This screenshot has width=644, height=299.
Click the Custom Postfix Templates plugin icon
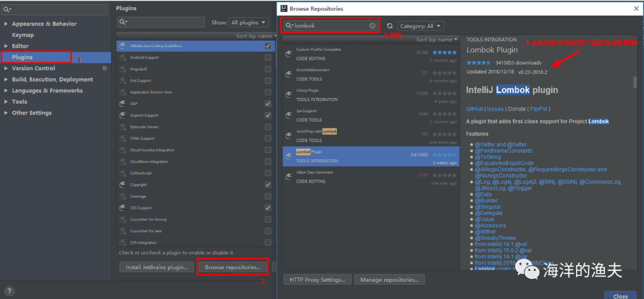[x=289, y=54]
